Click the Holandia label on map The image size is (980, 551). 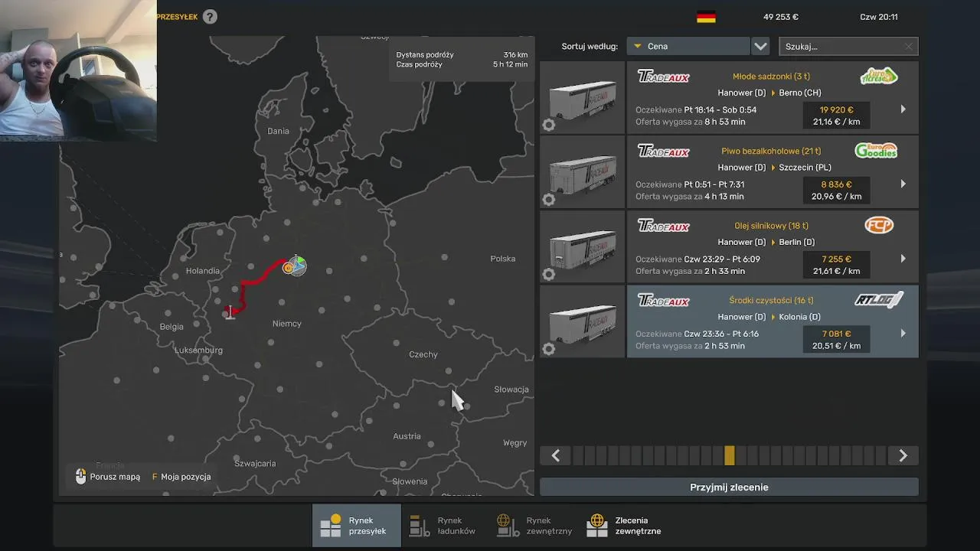[x=202, y=271]
